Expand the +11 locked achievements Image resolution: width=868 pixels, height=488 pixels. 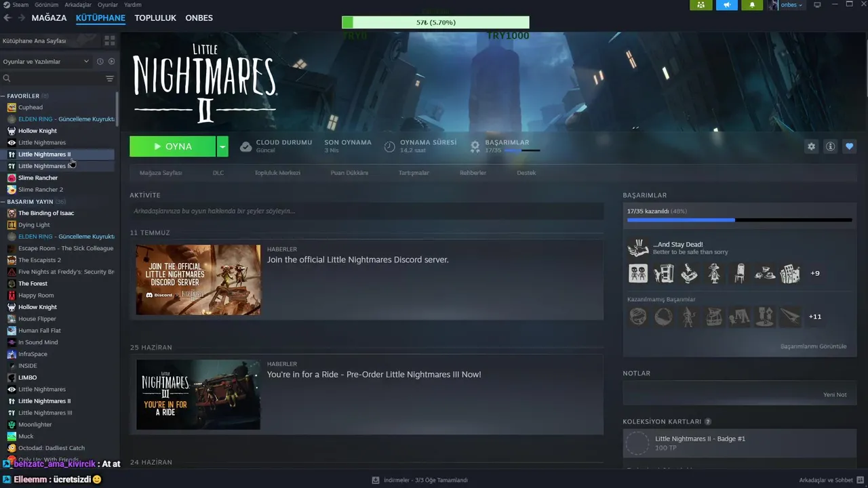(x=815, y=317)
